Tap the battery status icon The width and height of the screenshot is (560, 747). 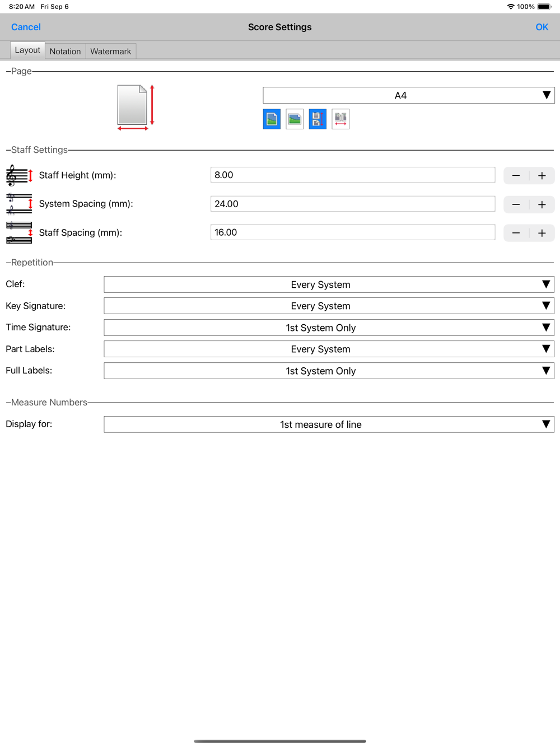click(544, 7)
